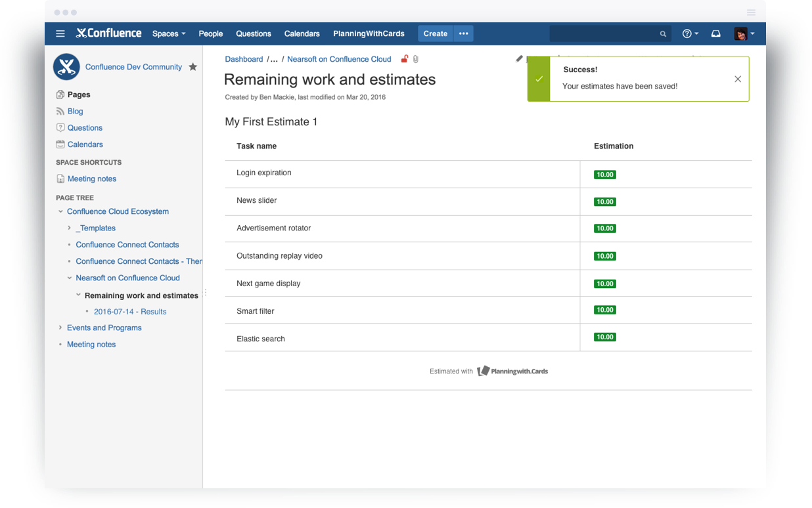812x508 pixels.
Task: Collapse Nearsoft on Confluence Cloud node
Action: click(69, 278)
